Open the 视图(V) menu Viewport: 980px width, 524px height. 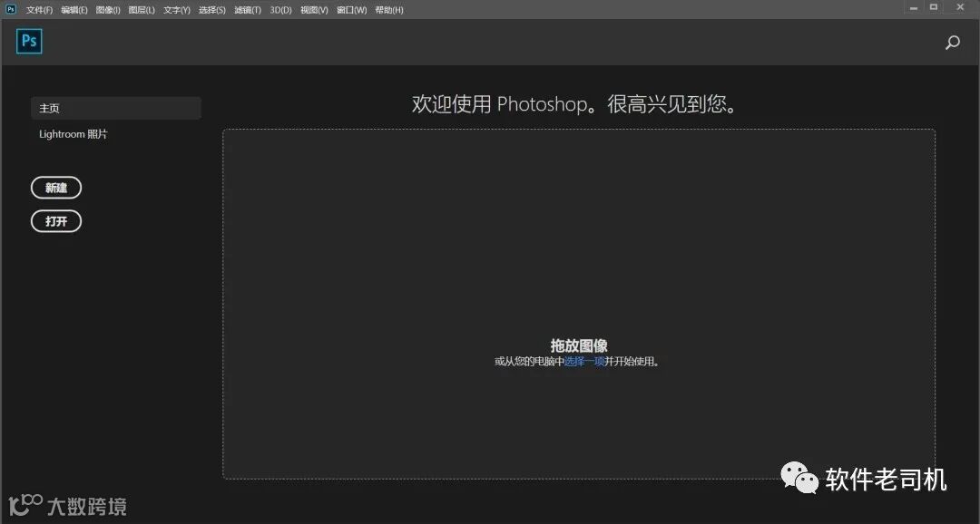pos(314,10)
